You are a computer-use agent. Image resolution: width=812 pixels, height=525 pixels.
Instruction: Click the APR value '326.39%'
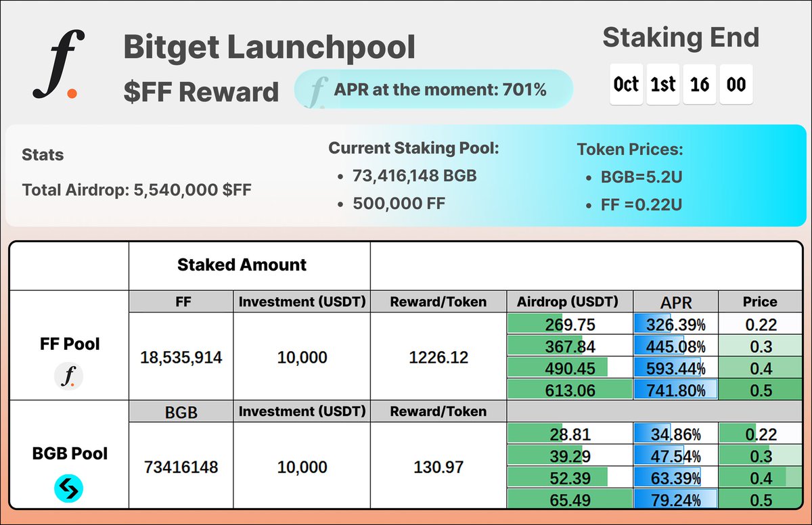click(675, 324)
